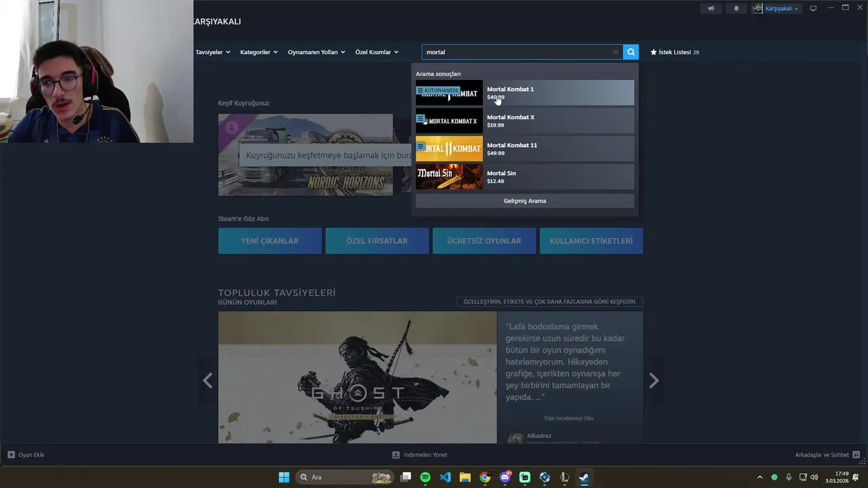Click the ÜCRETSİZ OYUNLAR button
The image size is (868, 488).
(484, 241)
